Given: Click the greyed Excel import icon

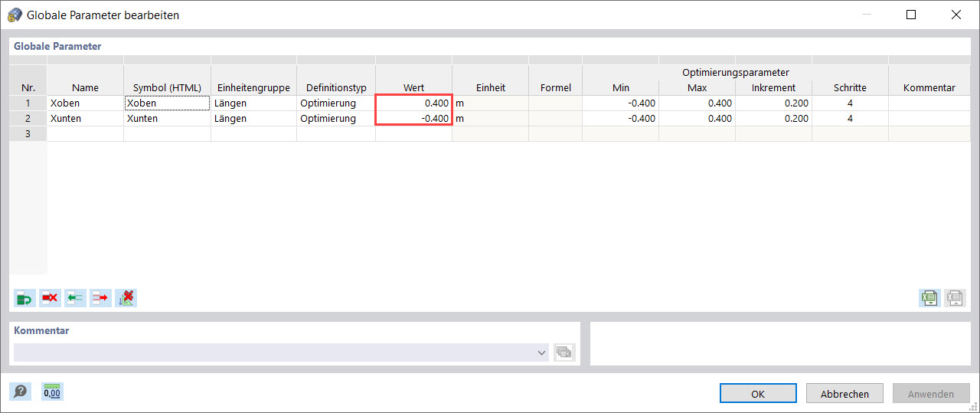Looking at the screenshot, I should 955,298.
